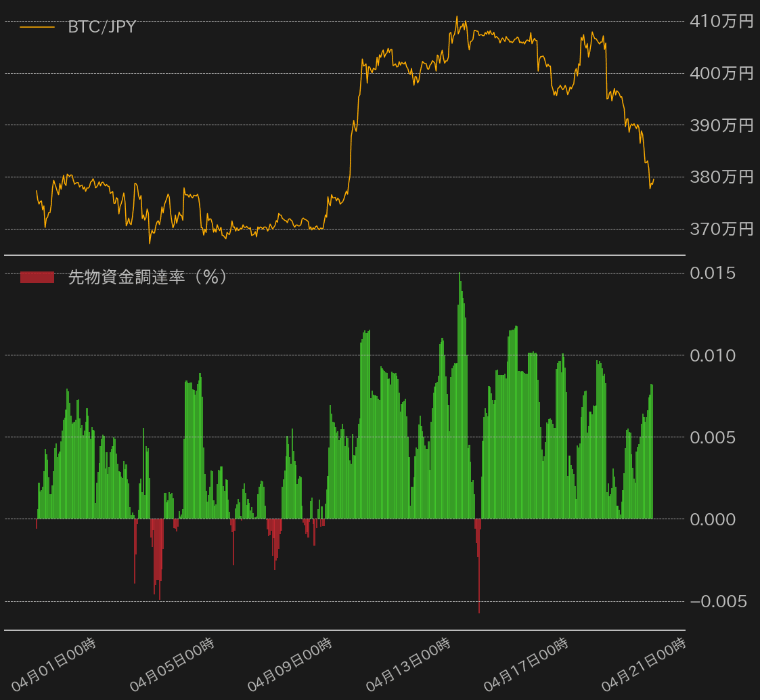Click the 380万円 price axis label
The image size is (760, 700).
(x=721, y=177)
